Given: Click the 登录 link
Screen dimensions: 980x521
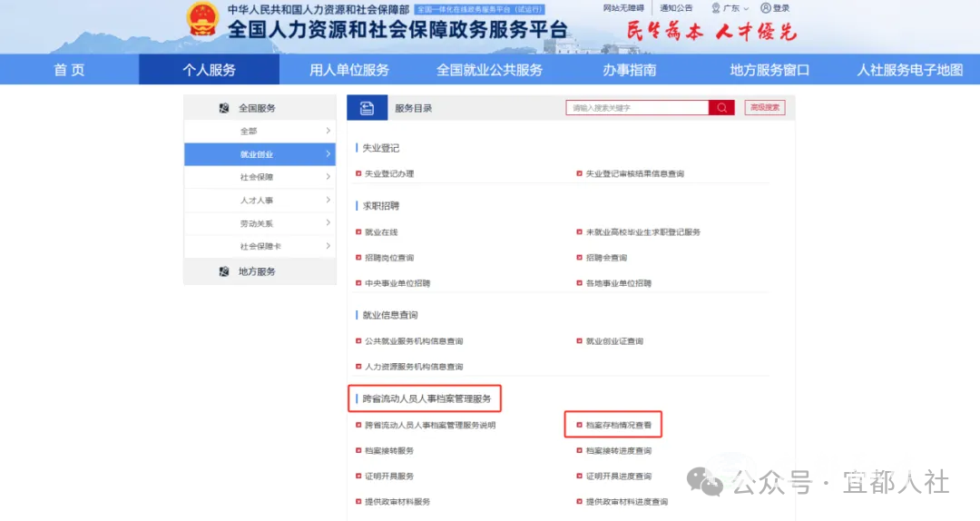Looking at the screenshot, I should click(x=781, y=8).
